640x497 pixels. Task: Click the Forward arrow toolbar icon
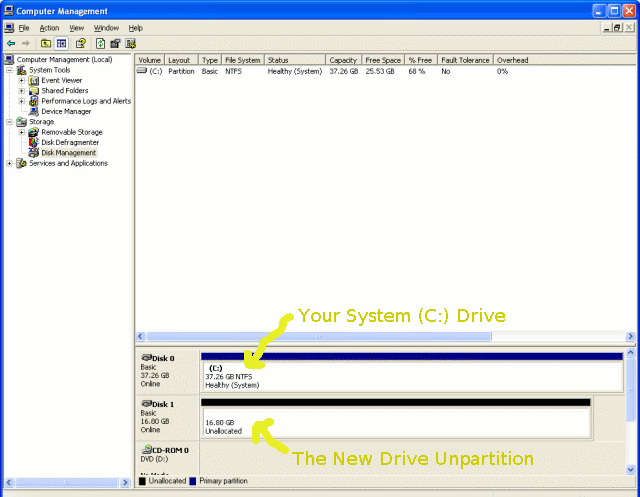point(26,43)
